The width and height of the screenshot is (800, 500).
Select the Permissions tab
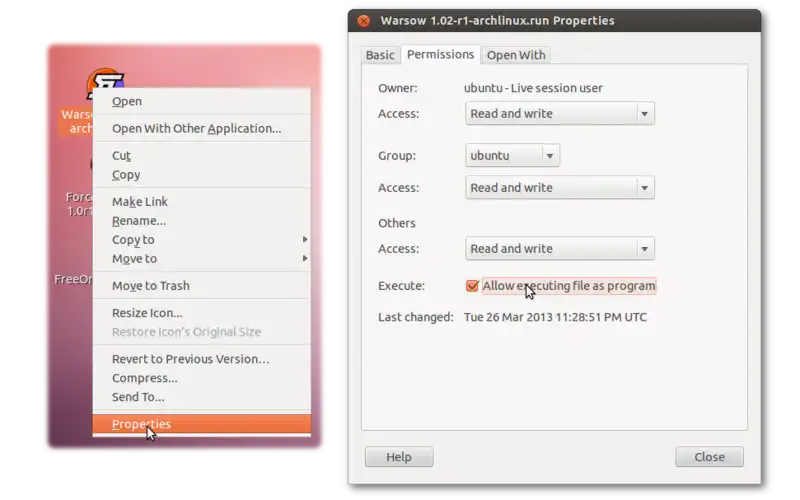(440, 55)
